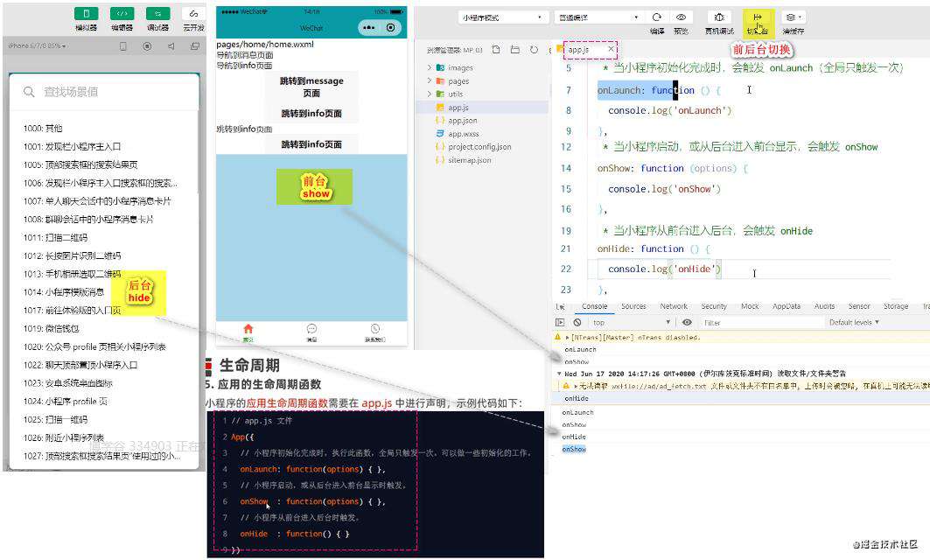Switch to the Console tab

[594, 306]
